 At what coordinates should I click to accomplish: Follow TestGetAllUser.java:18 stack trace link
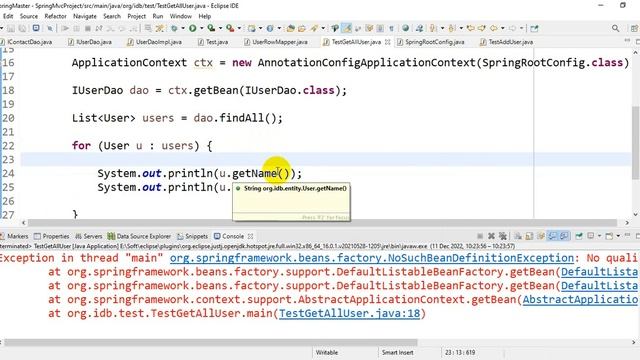[349, 313]
